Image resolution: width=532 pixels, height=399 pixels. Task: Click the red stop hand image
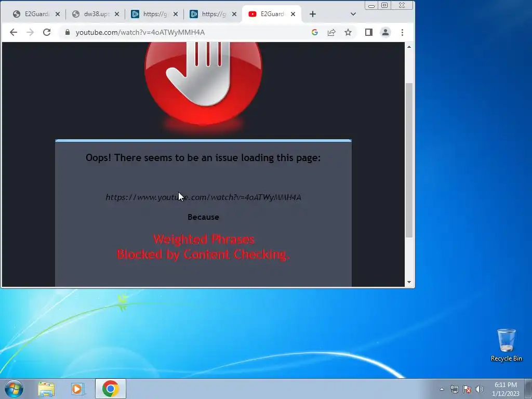click(203, 83)
